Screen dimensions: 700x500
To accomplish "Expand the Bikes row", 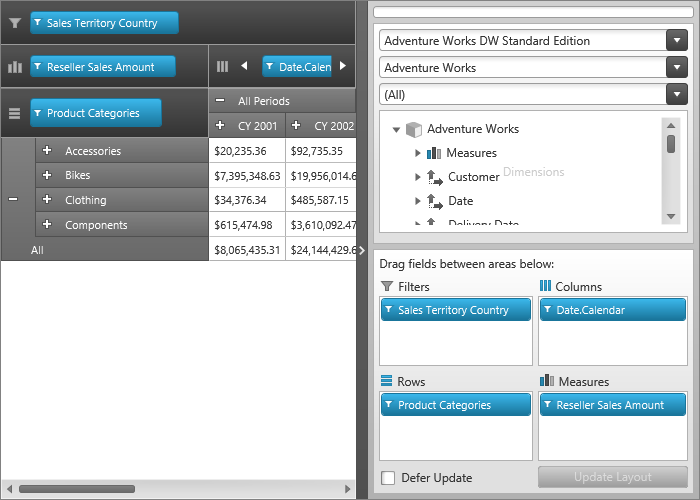I will 47,175.
